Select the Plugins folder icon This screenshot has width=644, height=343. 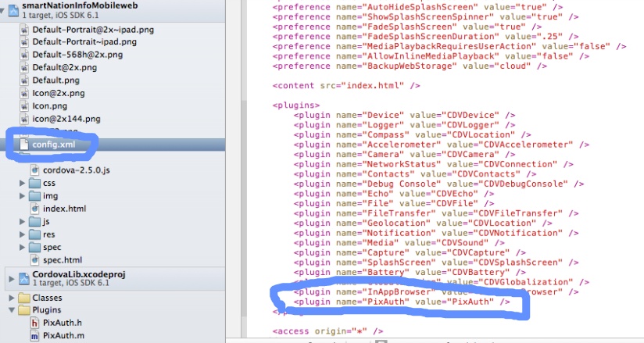pyautogui.click(x=24, y=309)
